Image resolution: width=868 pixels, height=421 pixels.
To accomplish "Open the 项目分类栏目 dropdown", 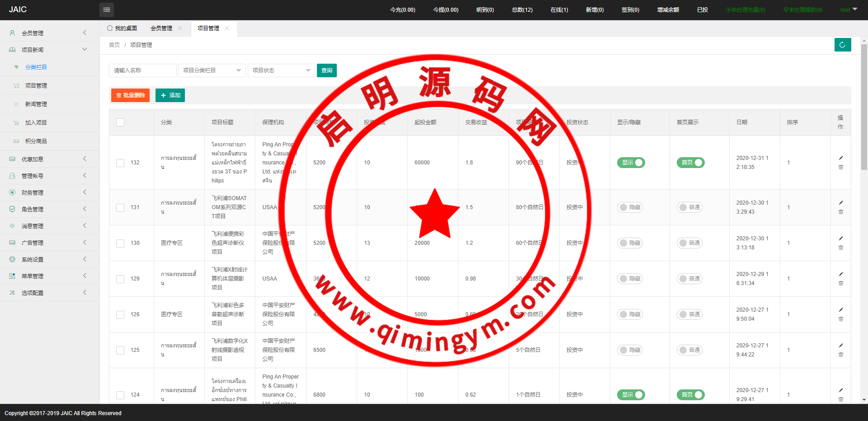I will point(212,70).
